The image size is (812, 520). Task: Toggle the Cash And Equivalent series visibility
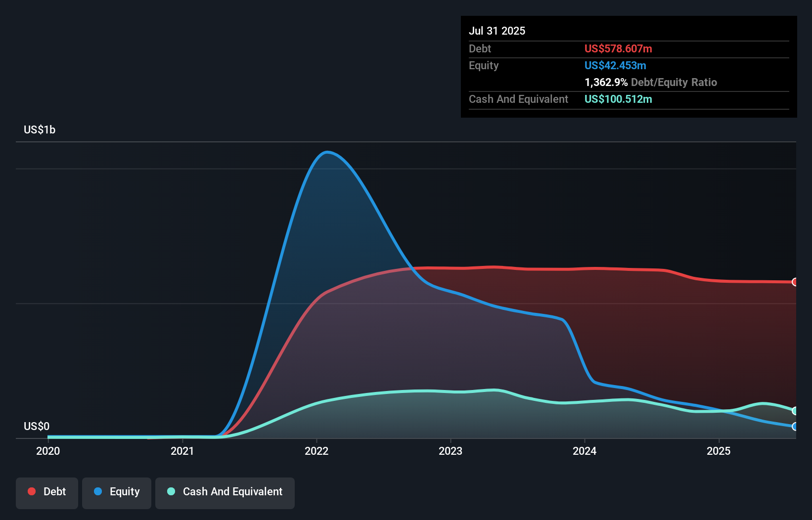tap(225, 492)
